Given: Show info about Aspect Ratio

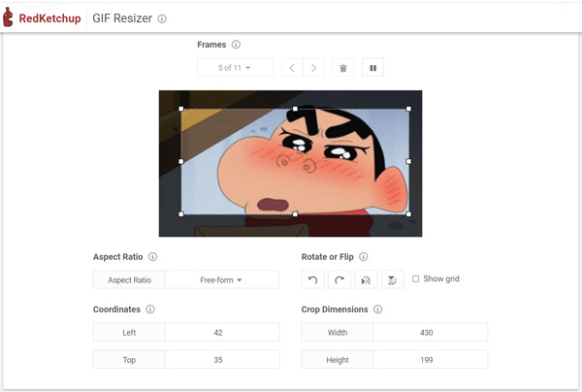Looking at the screenshot, I should (x=152, y=257).
